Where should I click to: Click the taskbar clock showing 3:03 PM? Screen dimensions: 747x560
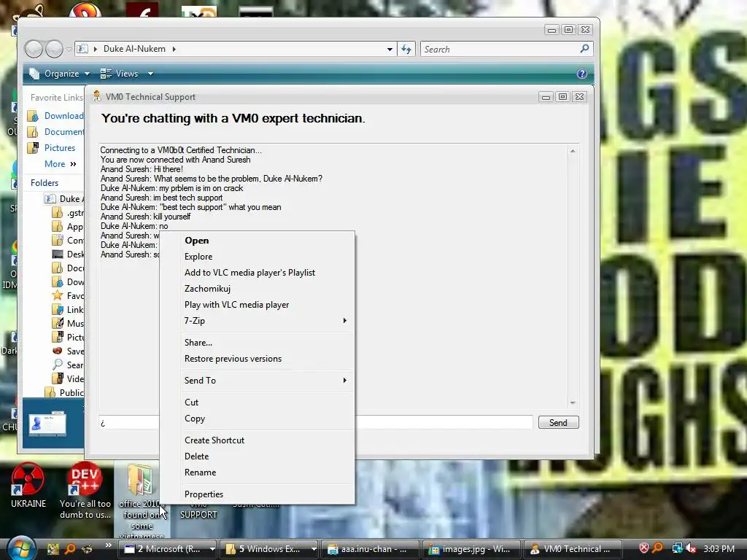[x=719, y=548]
